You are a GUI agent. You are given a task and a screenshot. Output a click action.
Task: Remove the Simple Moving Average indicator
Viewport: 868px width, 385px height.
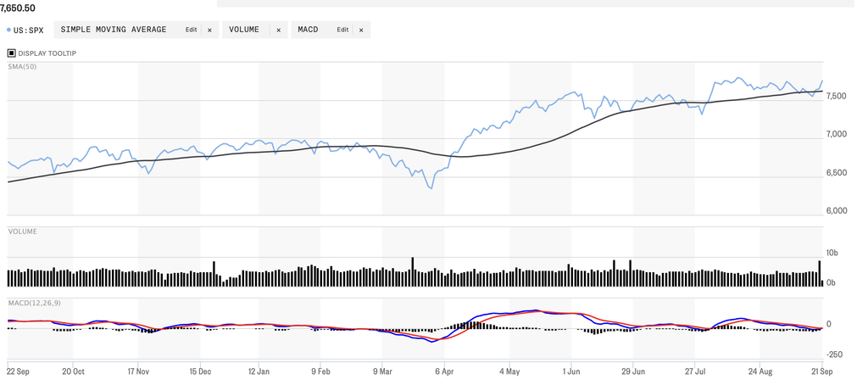(x=210, y=31)
